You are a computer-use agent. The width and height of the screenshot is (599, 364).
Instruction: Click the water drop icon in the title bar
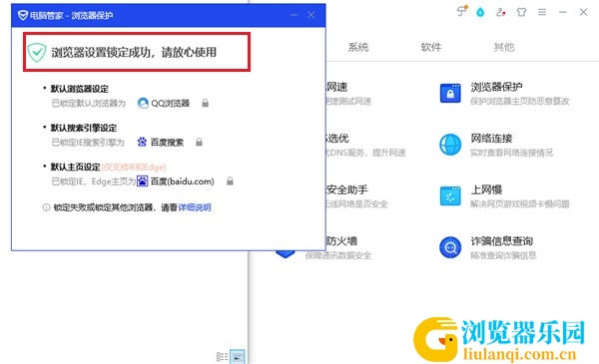click(x=480, y=12)
